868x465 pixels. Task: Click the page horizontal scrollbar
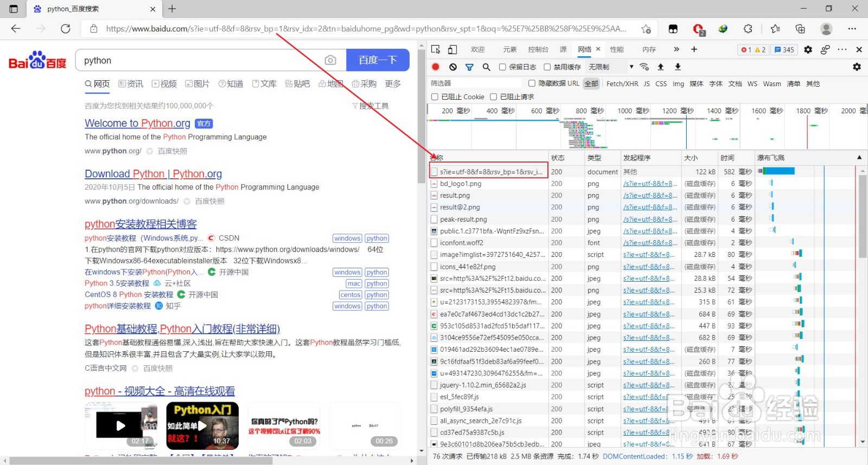pyautogui.click(x=141, y=461)
